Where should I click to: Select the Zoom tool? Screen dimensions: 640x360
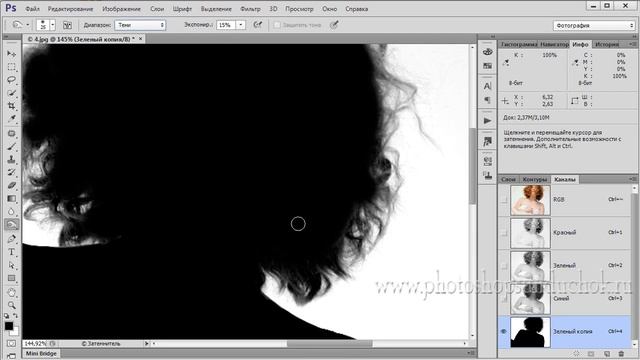click(x=11, y=305)
